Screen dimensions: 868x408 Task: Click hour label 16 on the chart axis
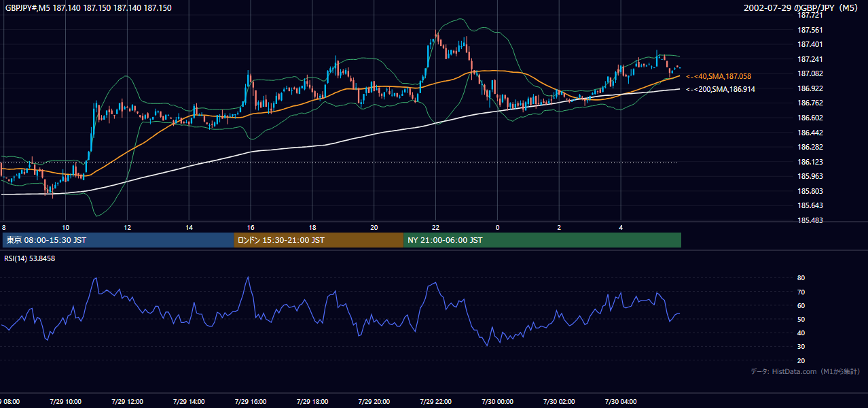251,227
